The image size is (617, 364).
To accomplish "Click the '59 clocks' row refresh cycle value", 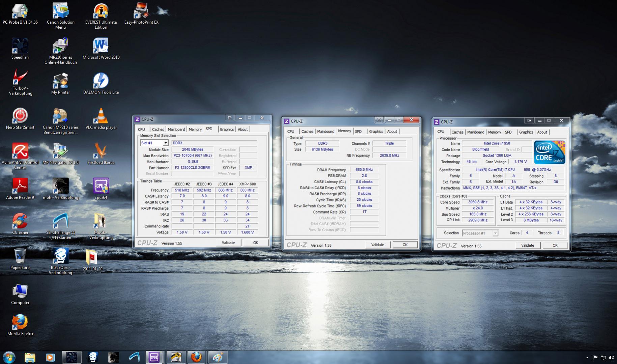I will tap(364, 206).
